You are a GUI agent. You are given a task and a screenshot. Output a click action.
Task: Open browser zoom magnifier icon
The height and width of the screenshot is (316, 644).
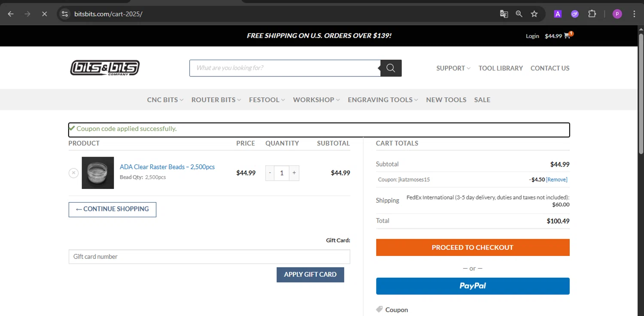click(x=519, y=14)
